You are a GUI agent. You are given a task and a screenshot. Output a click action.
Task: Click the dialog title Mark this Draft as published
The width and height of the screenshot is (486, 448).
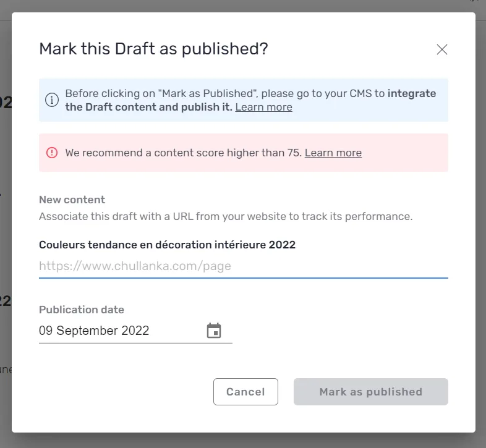(153, 49)
